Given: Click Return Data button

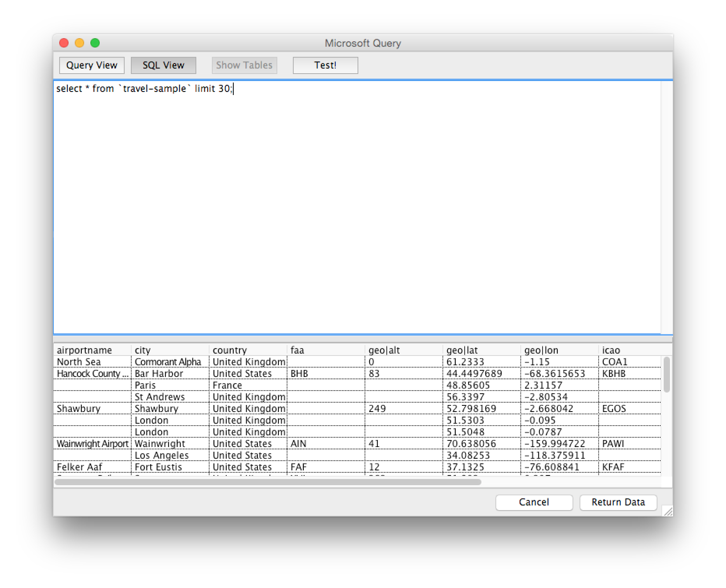Looking at the screenshot, I should [x=618, y=502].
